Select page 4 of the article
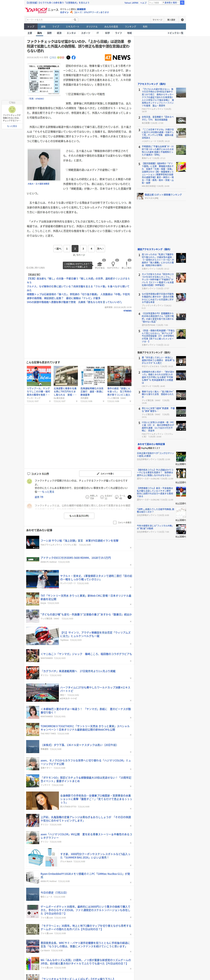210x980 pixels. coord(91,248)
